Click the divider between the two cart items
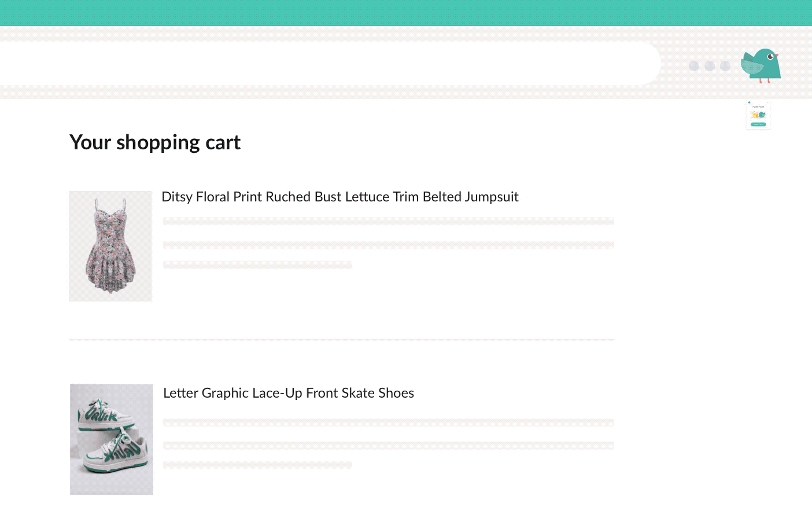Image resolution: width=812 pixels, height=529 pixels. click(341, 339)
